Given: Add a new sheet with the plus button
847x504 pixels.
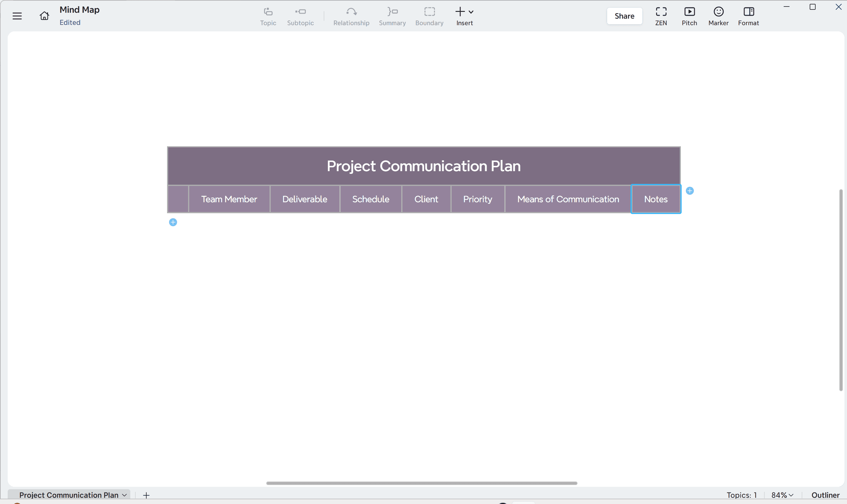Looking at the screenshot, I should (146, 495).
